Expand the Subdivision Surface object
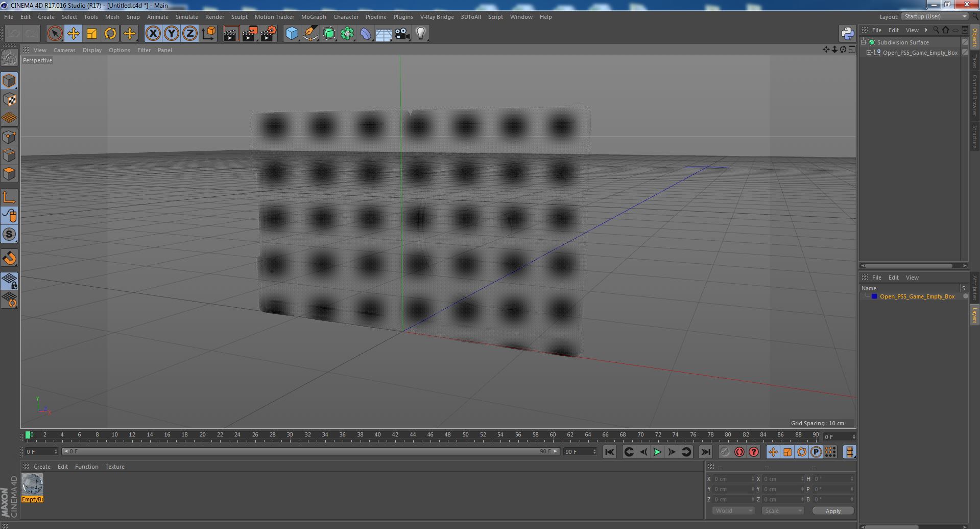 [864, 42]
